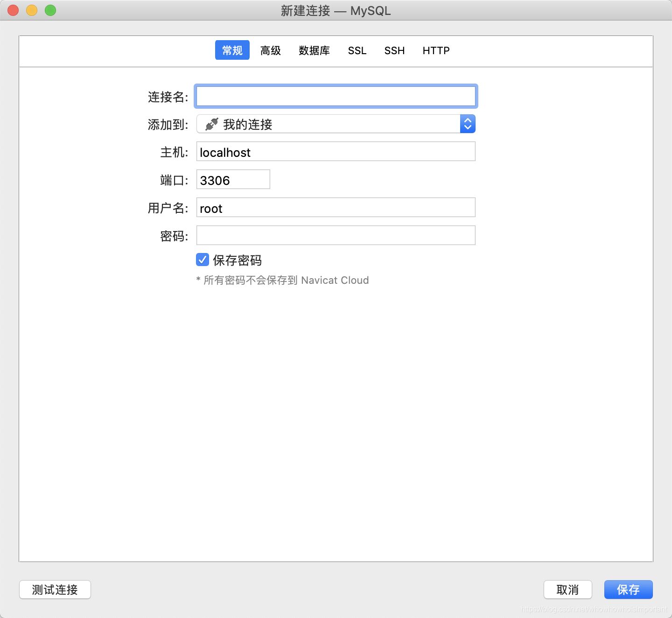This screenshot has height=618, width=672.
Task: Click the 测试连接 button
Action: click(x=55, y=590)
